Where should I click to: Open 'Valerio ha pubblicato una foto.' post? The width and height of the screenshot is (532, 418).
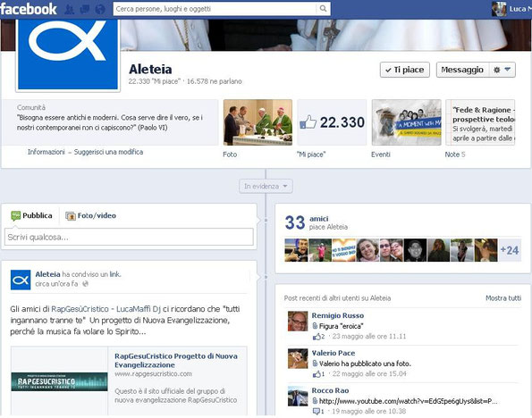tap(365, 364)
